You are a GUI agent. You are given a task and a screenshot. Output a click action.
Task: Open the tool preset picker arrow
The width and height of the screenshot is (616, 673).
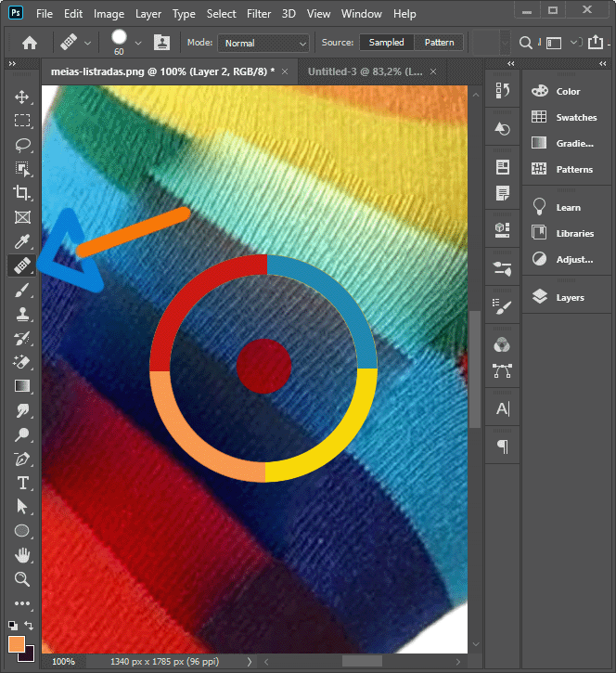pos(87,44)
